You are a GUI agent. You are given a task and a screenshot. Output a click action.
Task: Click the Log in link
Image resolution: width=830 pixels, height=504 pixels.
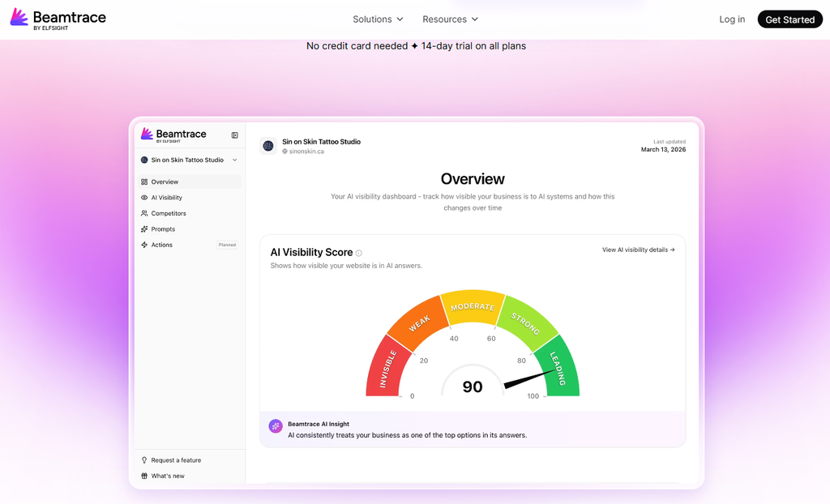click(x=732, y=19)
